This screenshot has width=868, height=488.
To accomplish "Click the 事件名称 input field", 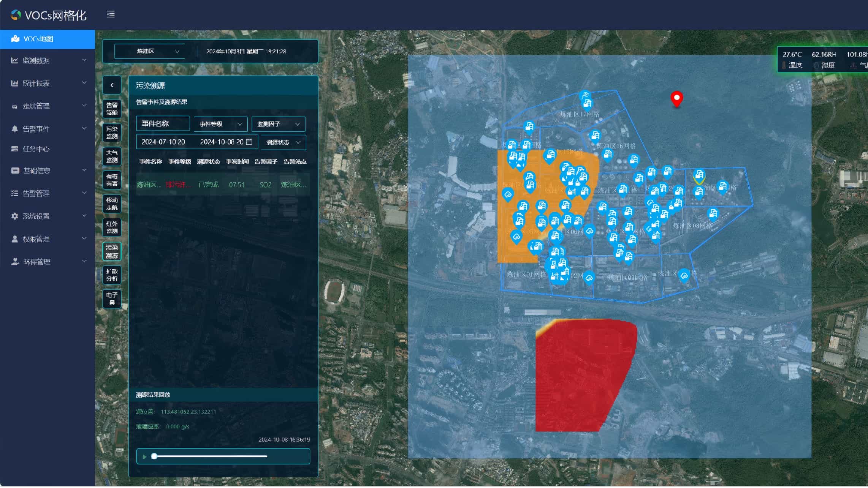I will 163,124.
